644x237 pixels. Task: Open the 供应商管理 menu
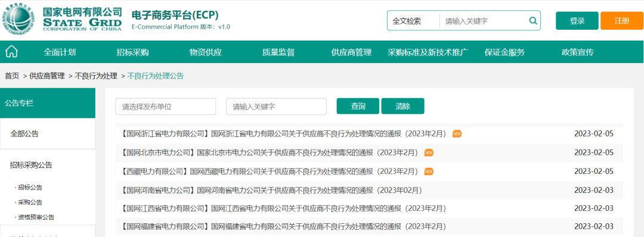click(351, 52)
